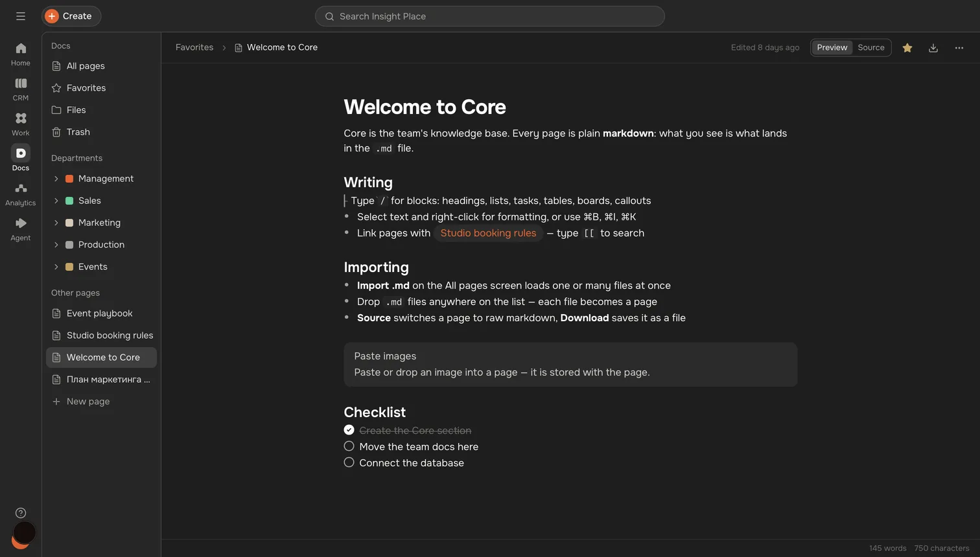Open Files in the Docs list
Image resolution: width=980 pixels, height=557 pixels.
tap(102, 110)
